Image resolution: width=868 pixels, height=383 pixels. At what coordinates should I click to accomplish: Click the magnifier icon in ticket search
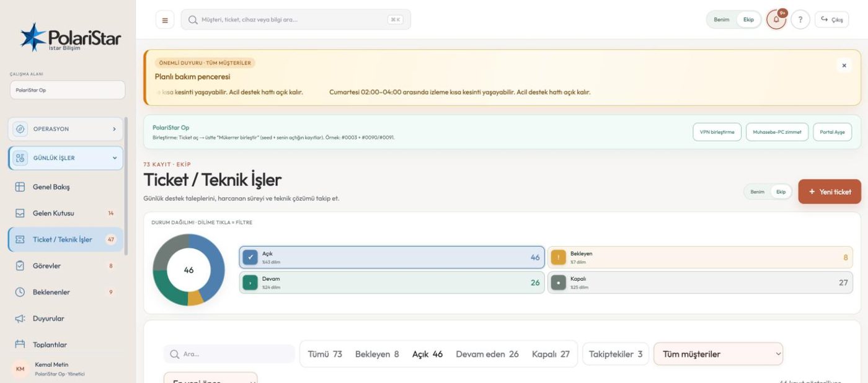pyautogui.click(x=174, y=354)
